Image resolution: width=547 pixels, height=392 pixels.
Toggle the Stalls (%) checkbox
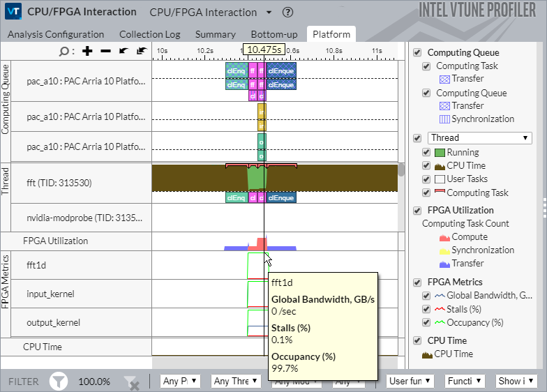pos(426,309)
